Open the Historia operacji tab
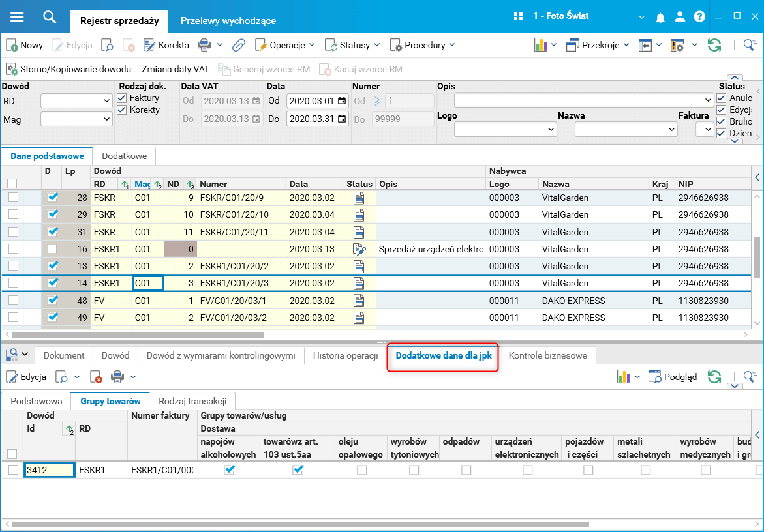 click(345, 355)
